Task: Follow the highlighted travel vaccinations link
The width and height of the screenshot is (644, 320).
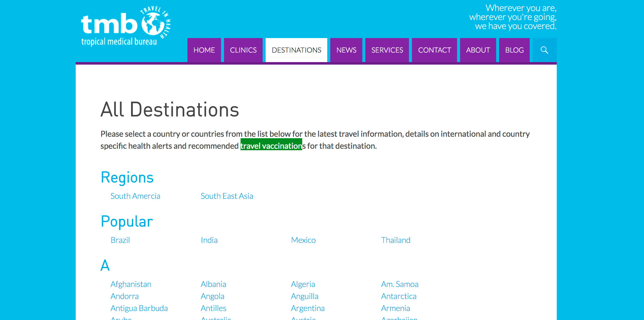Action: tap(271, 146)
